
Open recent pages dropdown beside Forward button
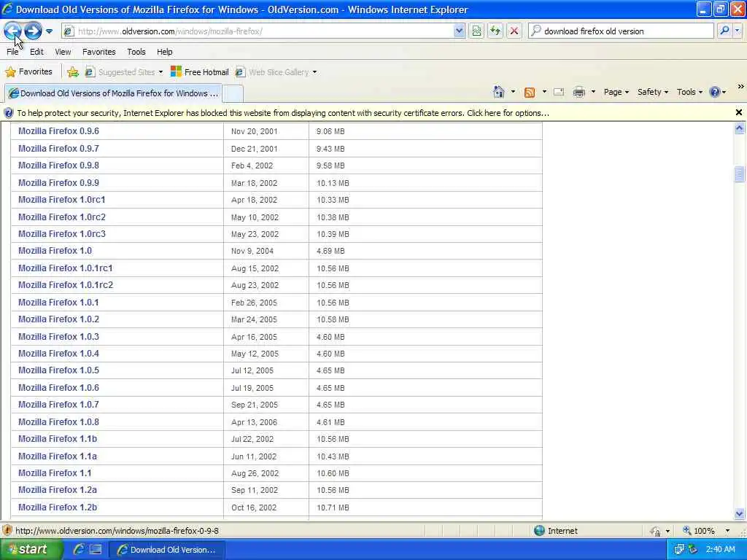coord(49,31)
